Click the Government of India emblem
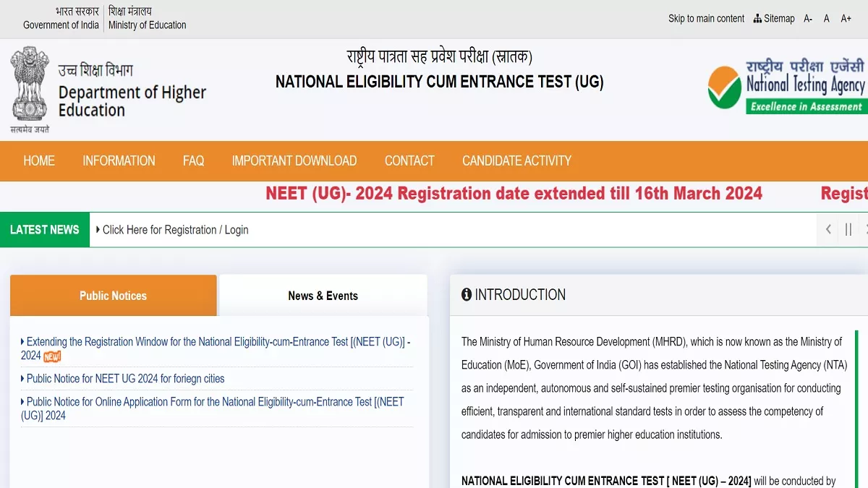Screen dimensions: 868x488 pyautogui.click(x=30, y=85)
